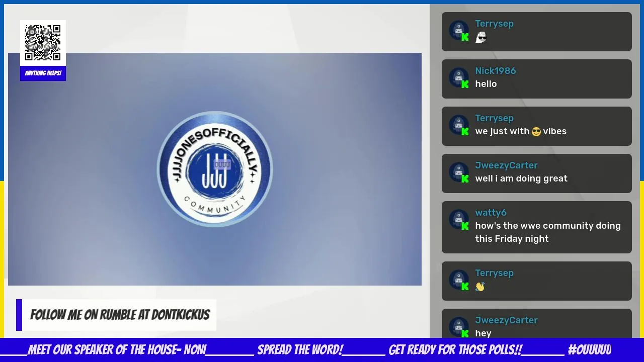The height and width of the screenshot is (362, 644).
Task: Click watty6's "how's the wwe community doing" message
Action: [x=548, y=232]
